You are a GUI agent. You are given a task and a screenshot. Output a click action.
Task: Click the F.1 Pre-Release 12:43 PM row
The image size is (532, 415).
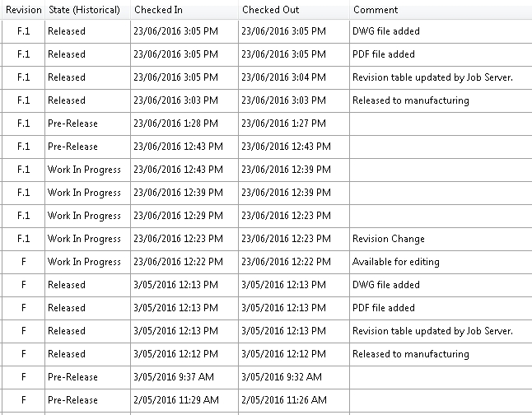[x=267, y=147]
